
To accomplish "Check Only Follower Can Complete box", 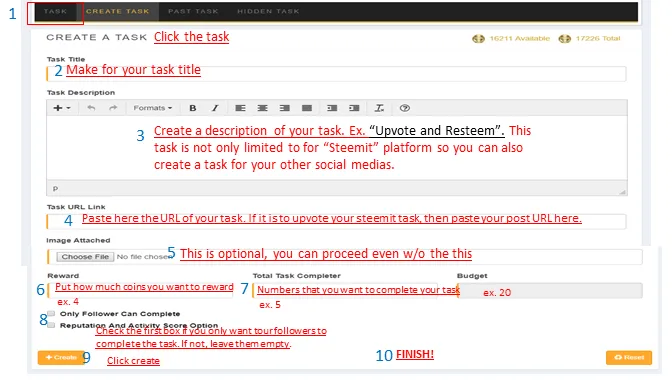I will pos(51,313).
